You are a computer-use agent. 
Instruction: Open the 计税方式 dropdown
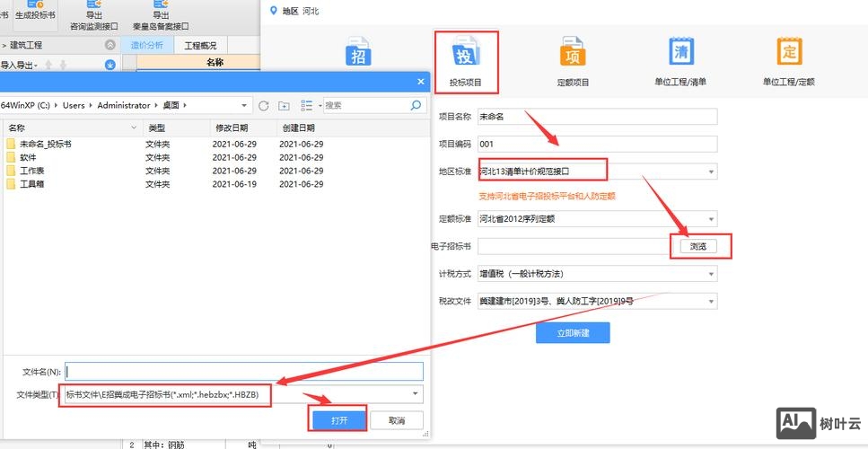point(597,274)
